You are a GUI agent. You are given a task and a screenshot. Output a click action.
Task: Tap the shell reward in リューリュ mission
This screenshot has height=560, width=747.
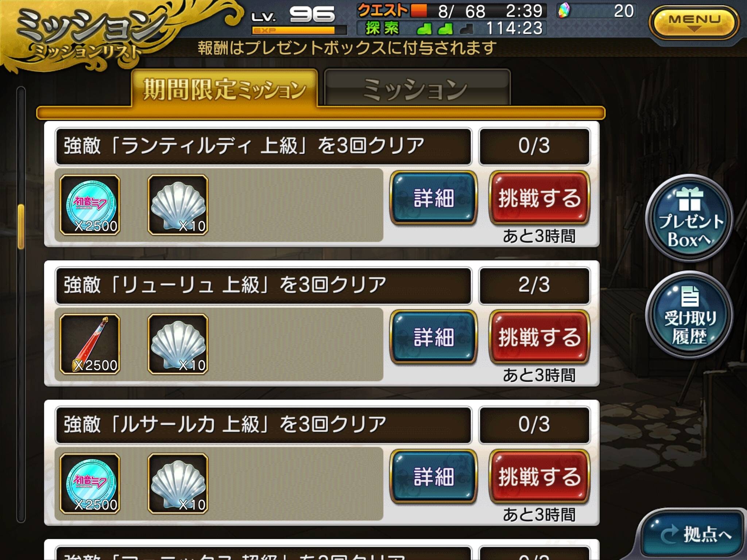(178, 344)
